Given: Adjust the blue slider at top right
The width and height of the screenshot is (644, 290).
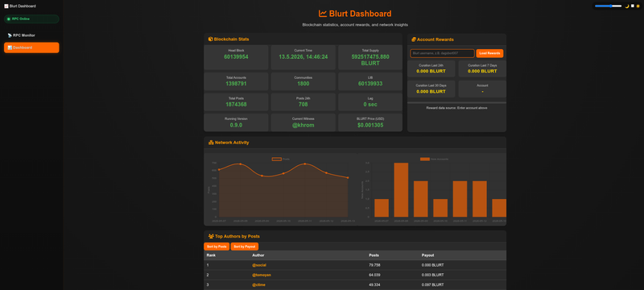Looking at the screenshot, I should point(609,6).
